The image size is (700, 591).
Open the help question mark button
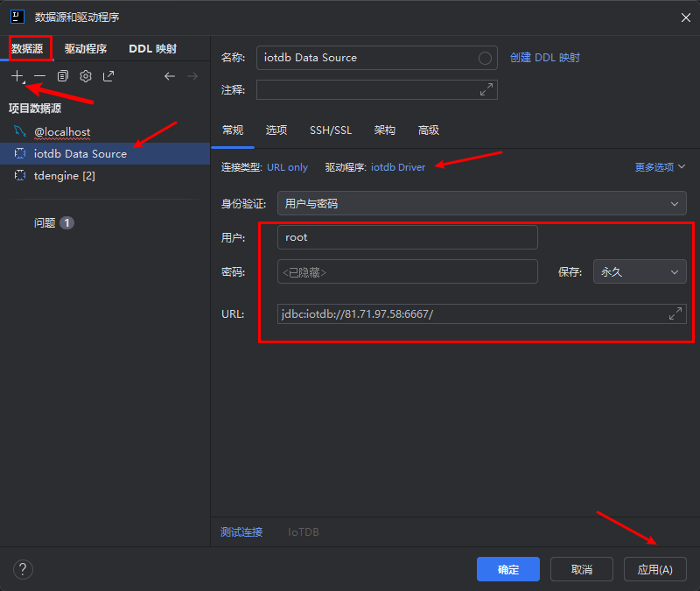(x=24, y=570)
